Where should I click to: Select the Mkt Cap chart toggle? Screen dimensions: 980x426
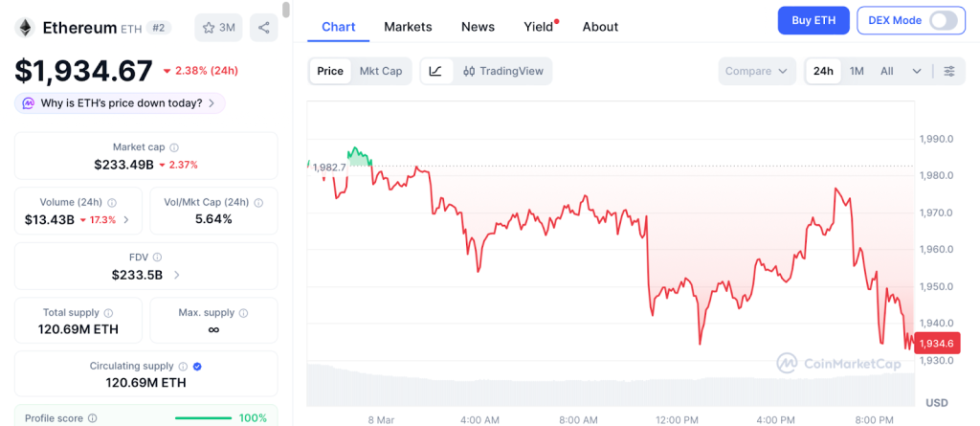[381, 71]
